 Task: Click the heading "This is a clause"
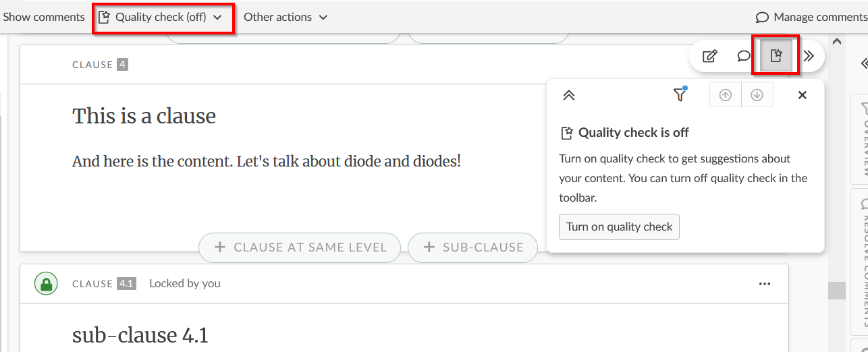(144, 116)
